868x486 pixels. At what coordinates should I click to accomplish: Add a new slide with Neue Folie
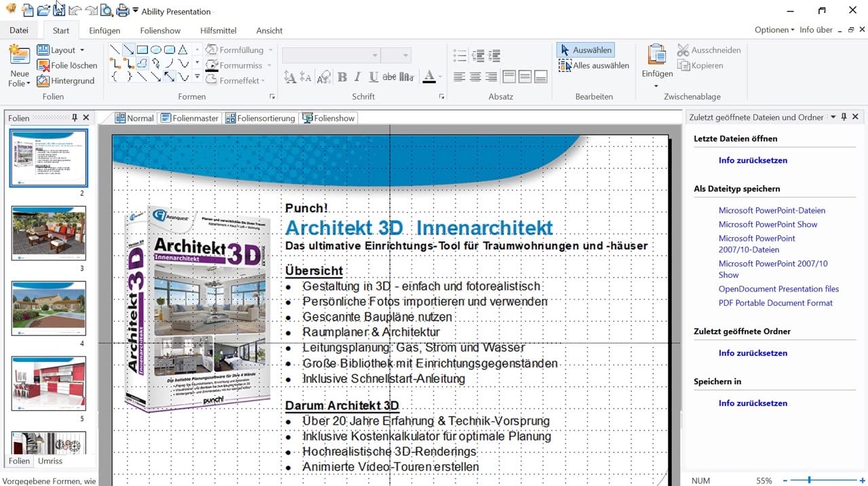tap(20, 66)
